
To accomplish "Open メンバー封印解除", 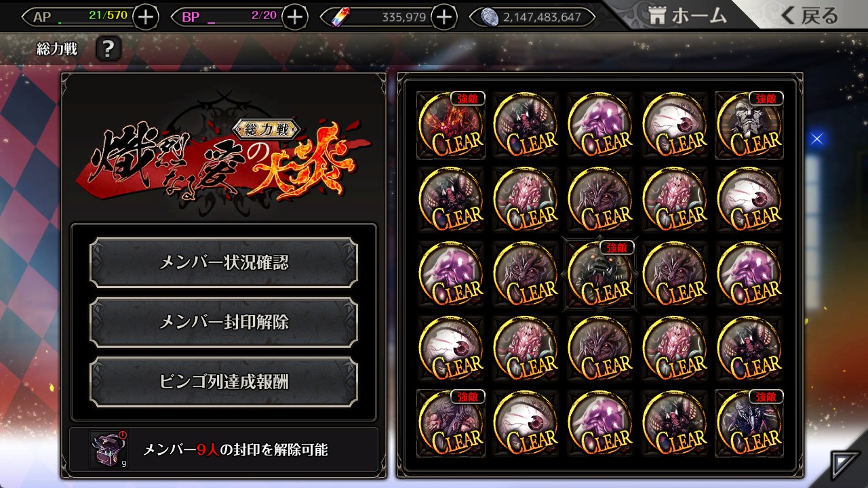I will point(224,323).
